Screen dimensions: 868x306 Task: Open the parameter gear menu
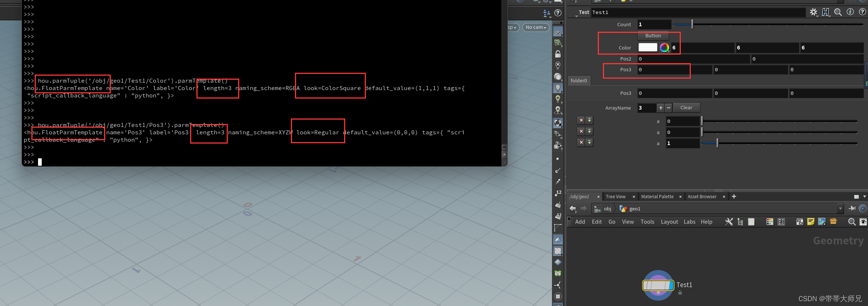point(813,12)
